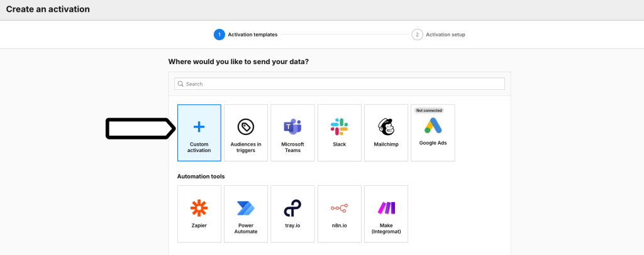Pick the Microsoft Teams logo
The width and height of the screenshot is (644, 255).
point(292,127)
